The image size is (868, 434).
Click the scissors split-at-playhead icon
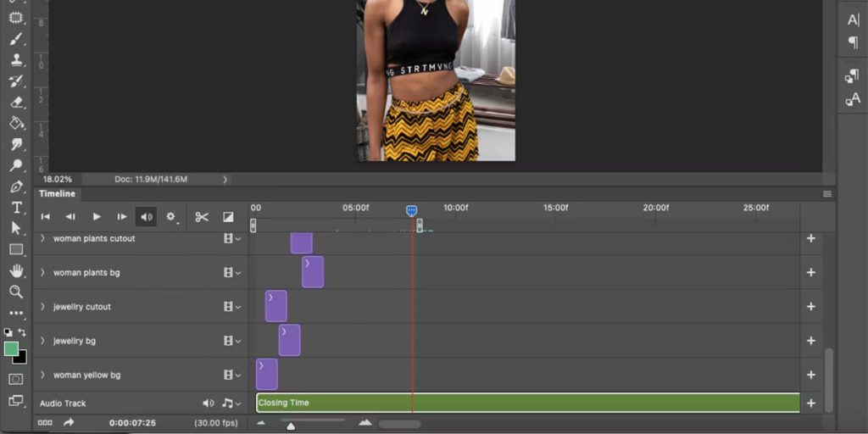[x=202, y=217]
